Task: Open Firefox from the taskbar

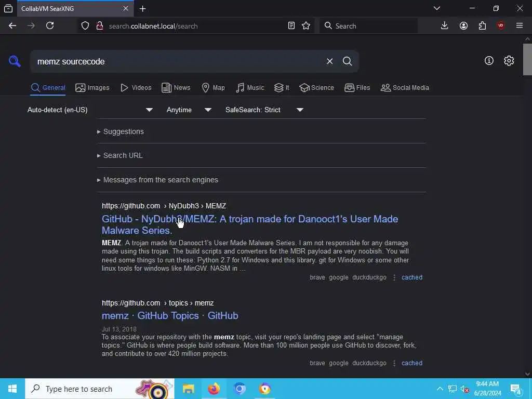Action: coord(214,389)
